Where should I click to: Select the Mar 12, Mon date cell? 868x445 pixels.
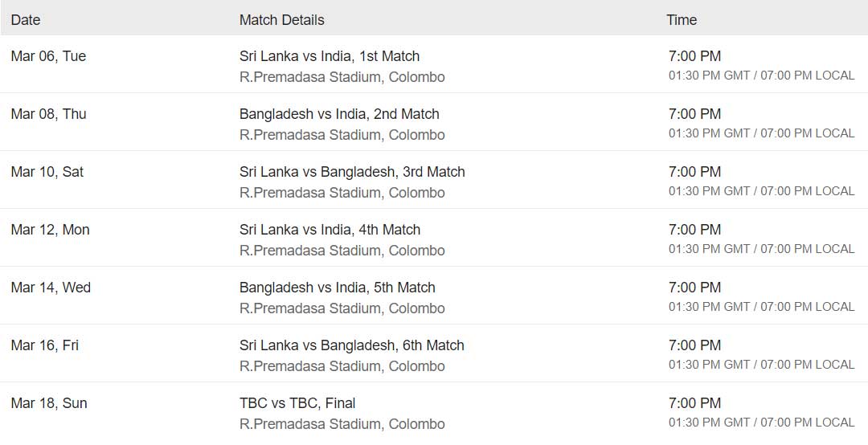tap(50, 230)
